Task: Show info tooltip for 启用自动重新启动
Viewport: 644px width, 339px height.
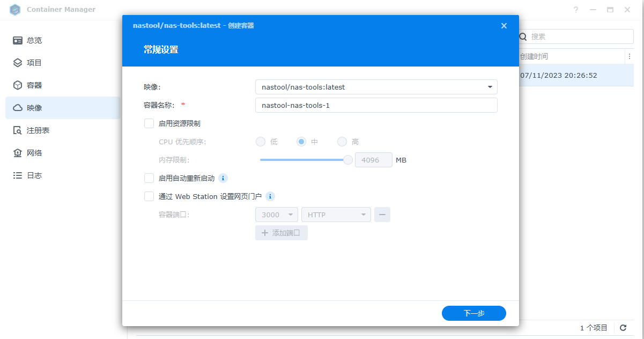Action: pos(223,178)
